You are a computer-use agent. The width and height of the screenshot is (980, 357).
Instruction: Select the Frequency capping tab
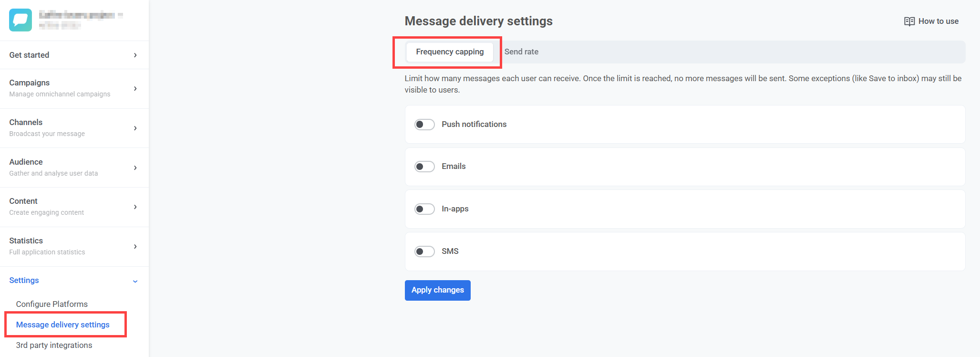tap(449, 52)
